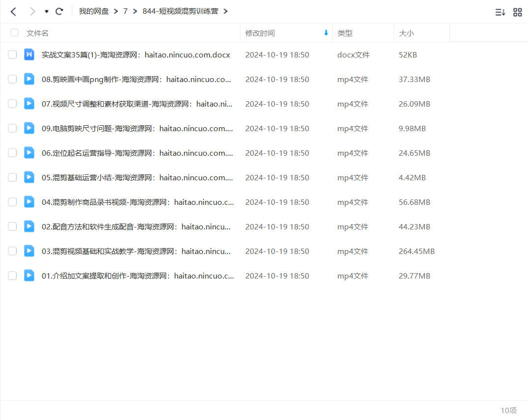
Task: Click the 56.68MB size cell
Action: tap(414, 202)
